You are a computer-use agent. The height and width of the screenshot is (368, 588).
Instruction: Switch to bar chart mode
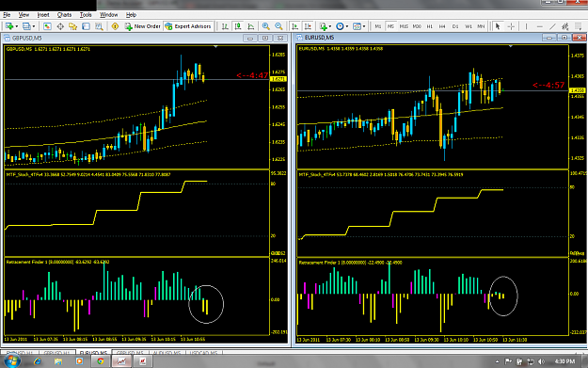225,26
